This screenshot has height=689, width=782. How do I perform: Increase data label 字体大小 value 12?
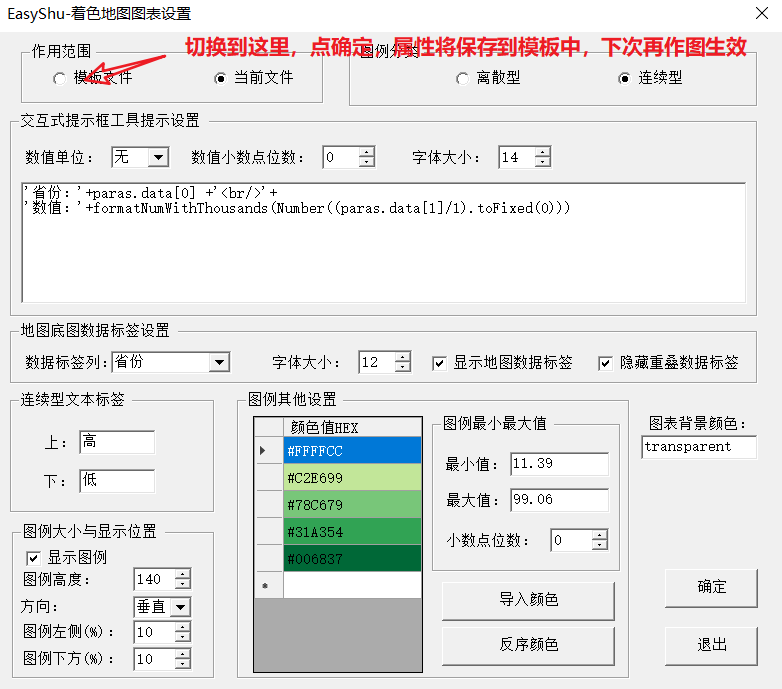tap(402, 357)
